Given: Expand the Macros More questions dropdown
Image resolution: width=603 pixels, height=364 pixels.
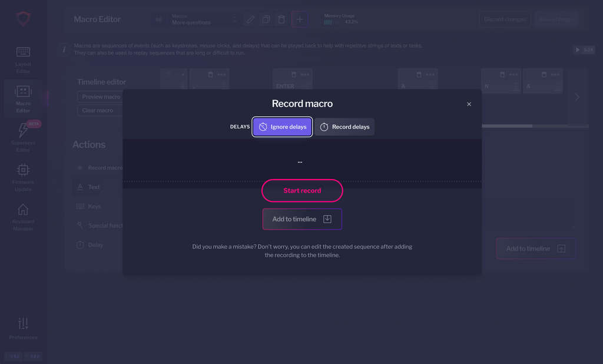Looking at the screenshot, I should coord(204,19).
